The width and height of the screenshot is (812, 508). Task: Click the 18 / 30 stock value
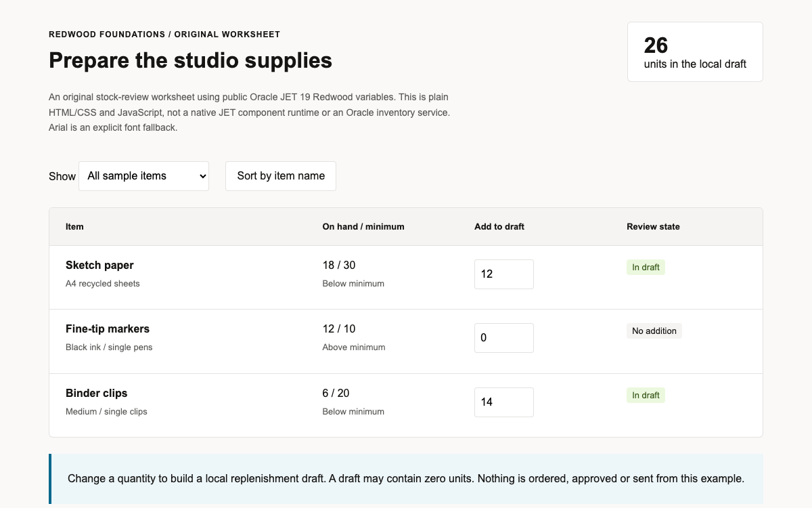tap(338, 266)
